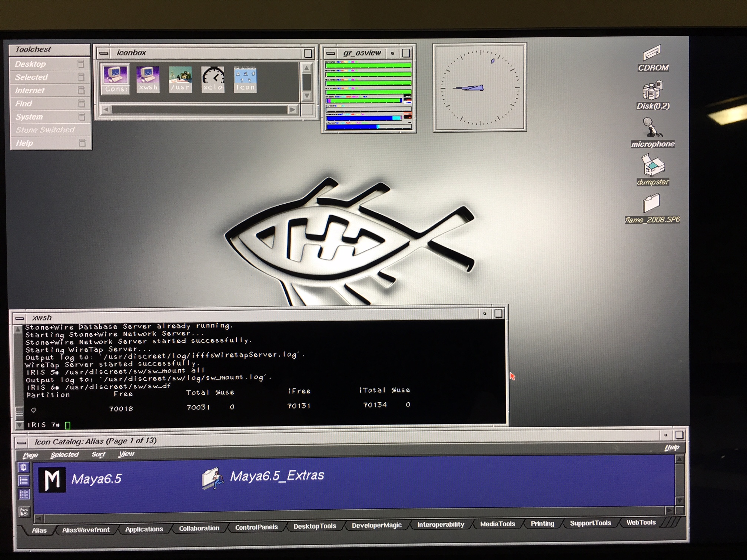Click the analog clock window
The height and width of the screenshot is (560, 747).
coord(480,87)
